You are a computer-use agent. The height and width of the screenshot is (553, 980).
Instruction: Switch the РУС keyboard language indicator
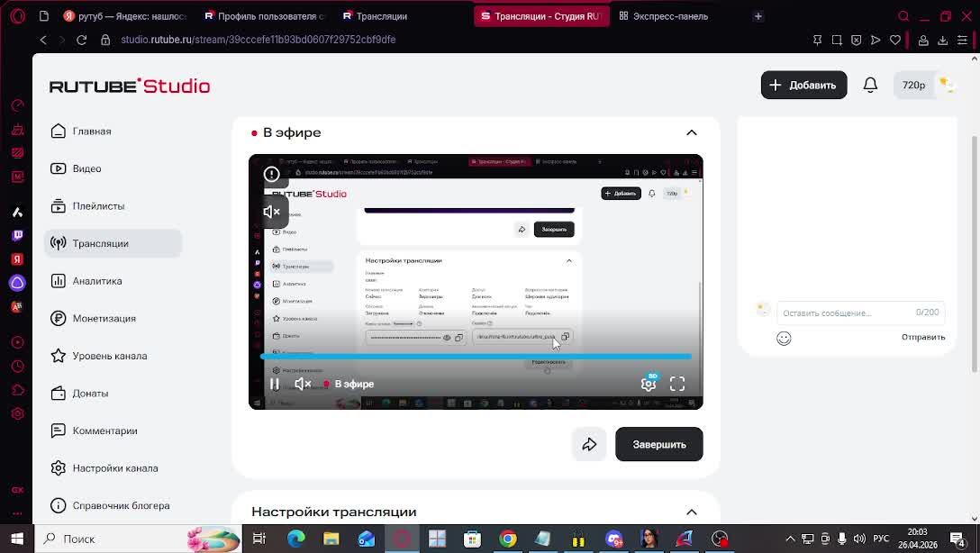tap(881, 539)
